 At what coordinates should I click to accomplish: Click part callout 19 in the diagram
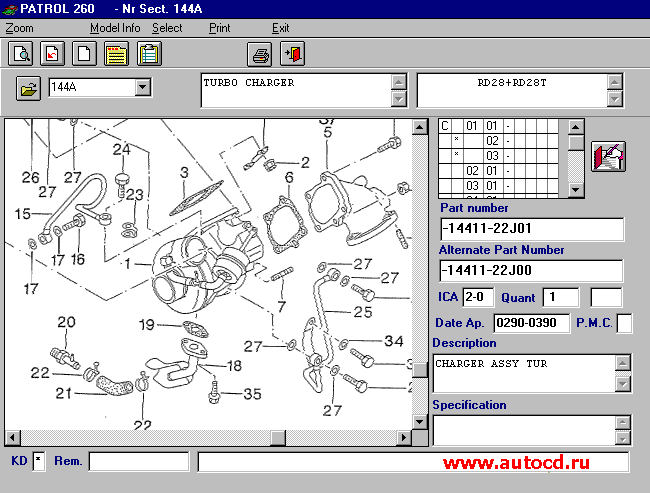click(146, 325)
